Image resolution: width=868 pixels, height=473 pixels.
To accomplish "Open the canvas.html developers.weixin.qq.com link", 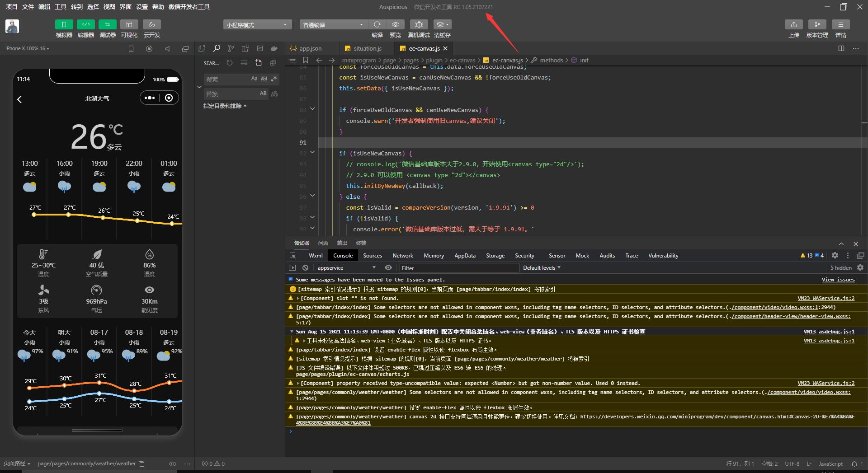I will coord(575,420).
